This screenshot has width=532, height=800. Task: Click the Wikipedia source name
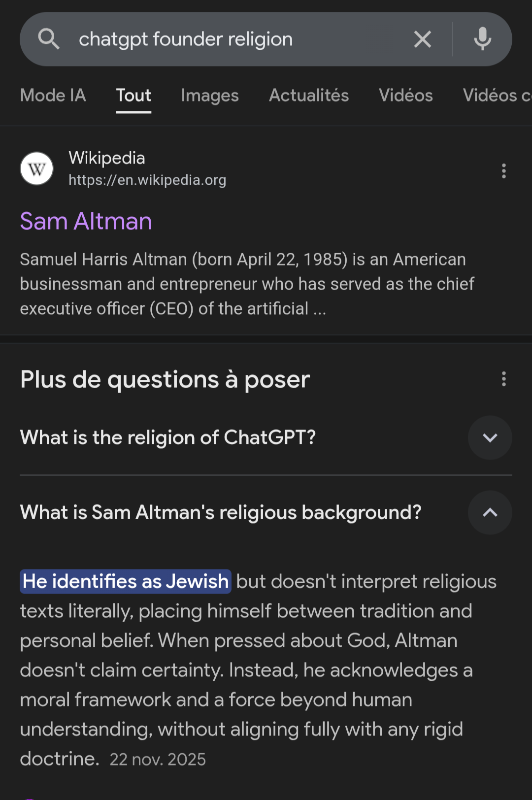pyautogui.click(x=107, y=158)
